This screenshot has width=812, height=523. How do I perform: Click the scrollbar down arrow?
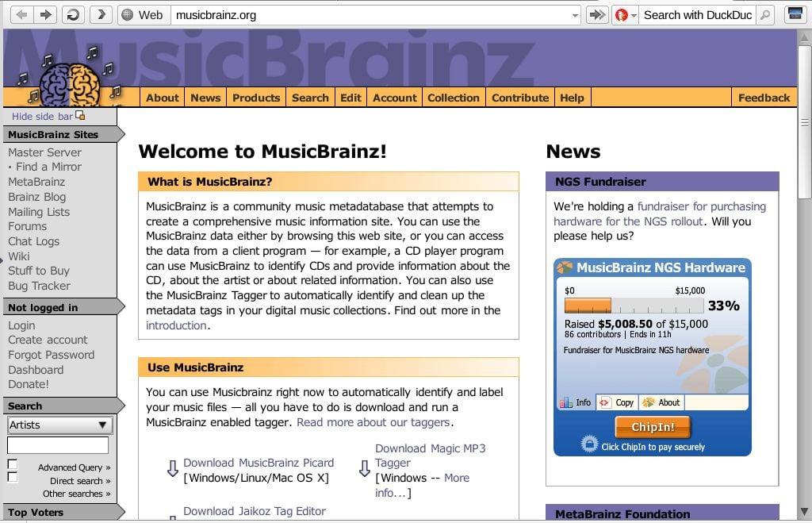[x=804, y=512]
